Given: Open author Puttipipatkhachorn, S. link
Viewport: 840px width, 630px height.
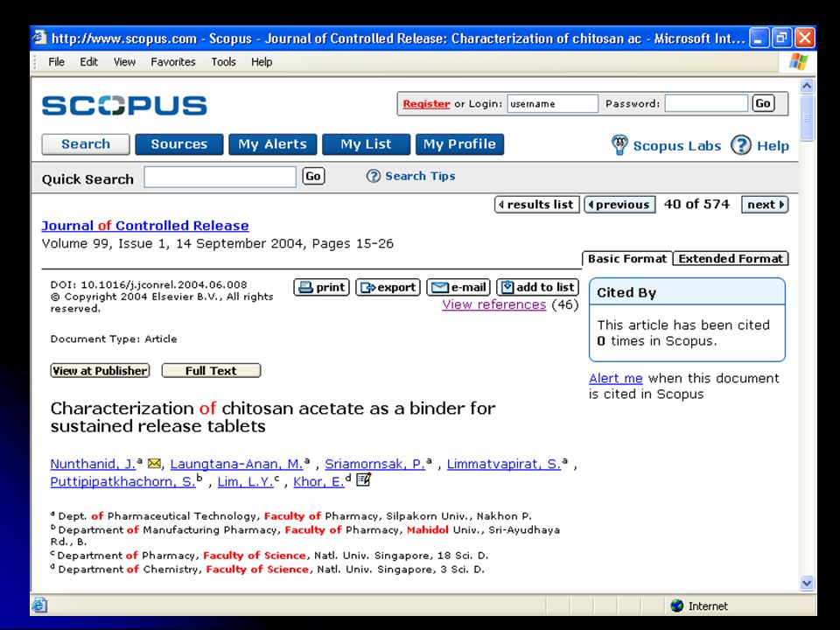Looking at the screenshot, I should point(122,481).
